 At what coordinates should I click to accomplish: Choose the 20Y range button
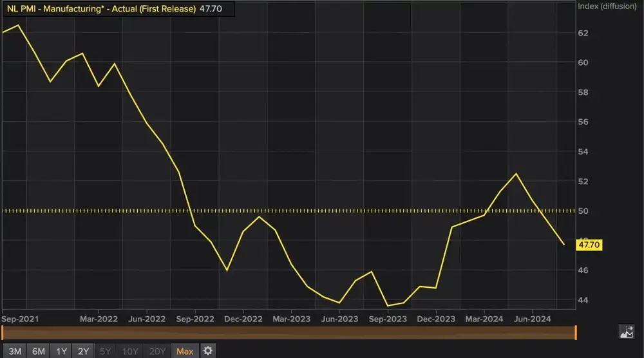[157, 352]
